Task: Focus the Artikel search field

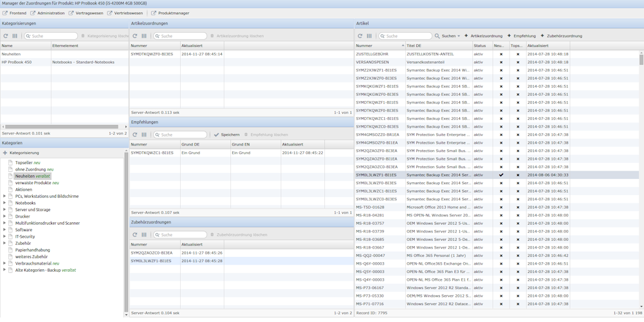Action: tap(408, 36)
